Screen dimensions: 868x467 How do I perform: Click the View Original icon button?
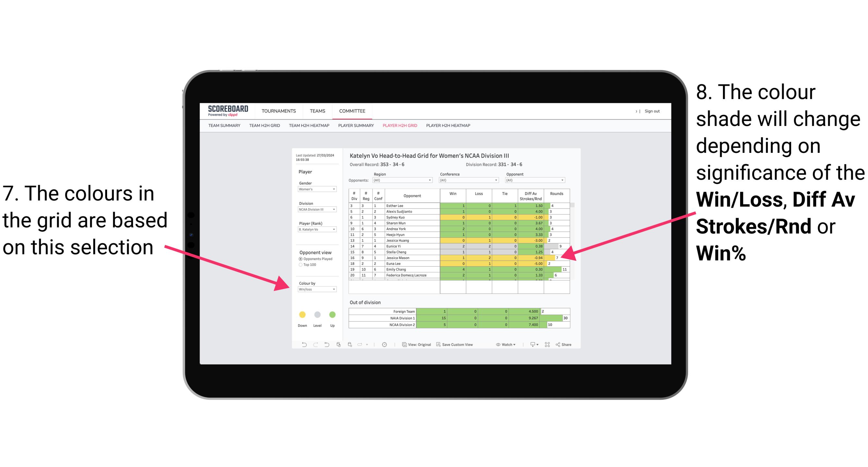click(416, 346)
